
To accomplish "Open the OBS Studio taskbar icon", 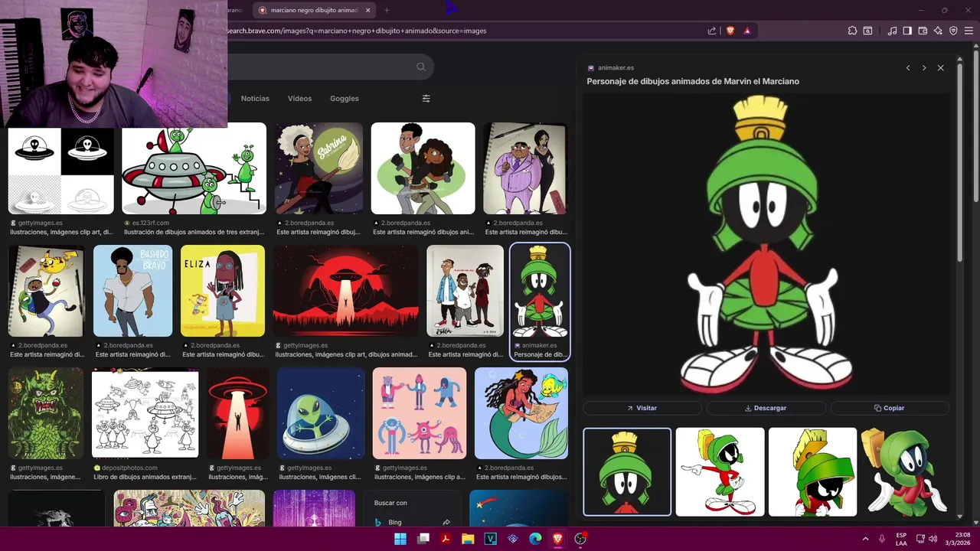I will [x=580, y=539].
